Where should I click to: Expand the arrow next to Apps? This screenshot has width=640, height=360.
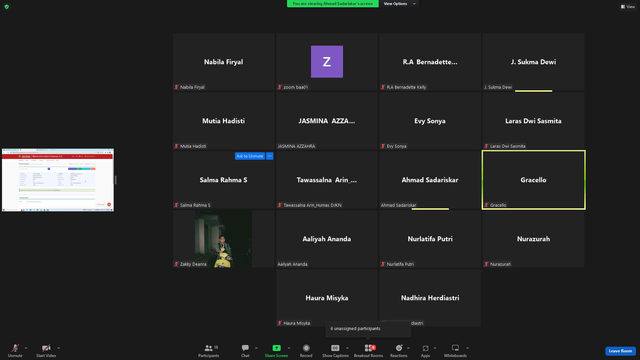pos(435,348)
